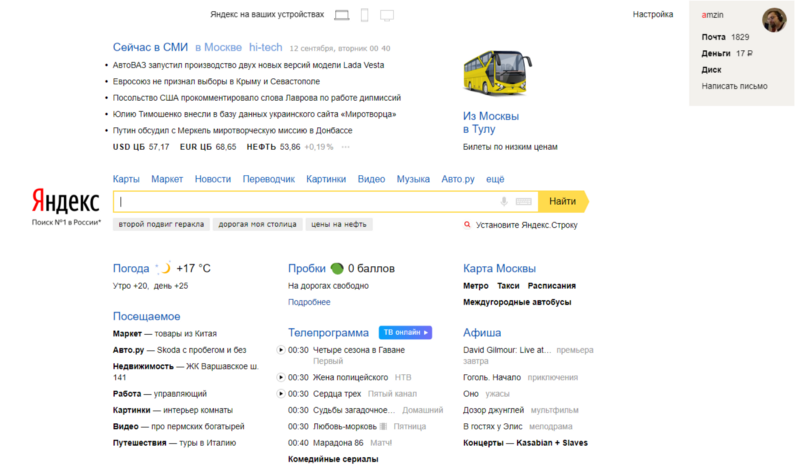Click the Расписания link
Image resolution: width=800 pixels, height=467 pixels.
pos(552,286)
